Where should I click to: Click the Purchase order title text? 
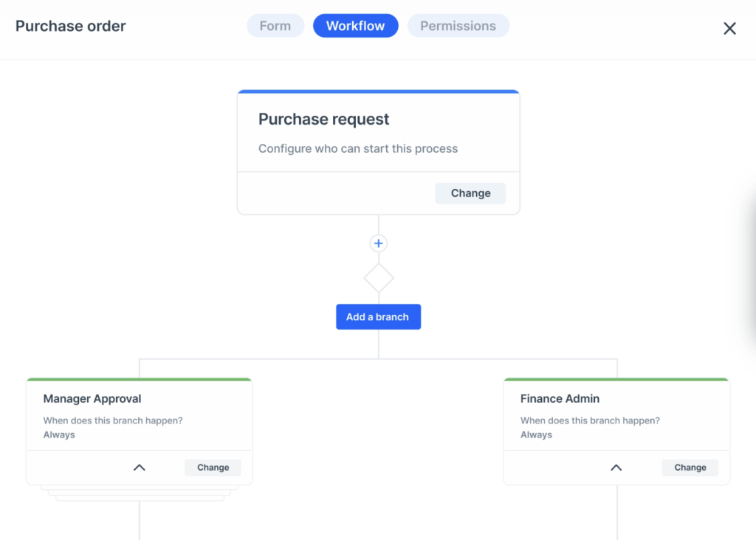[70, 26]
